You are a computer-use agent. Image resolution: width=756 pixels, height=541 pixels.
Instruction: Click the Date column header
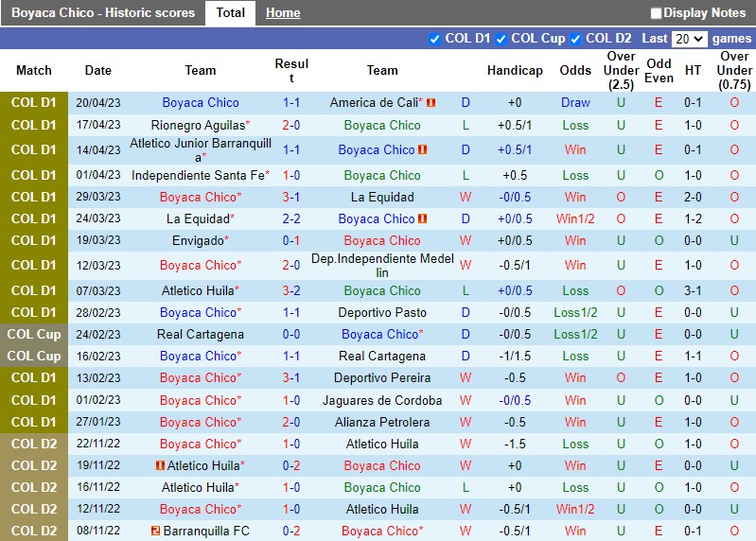coord(97,70)
